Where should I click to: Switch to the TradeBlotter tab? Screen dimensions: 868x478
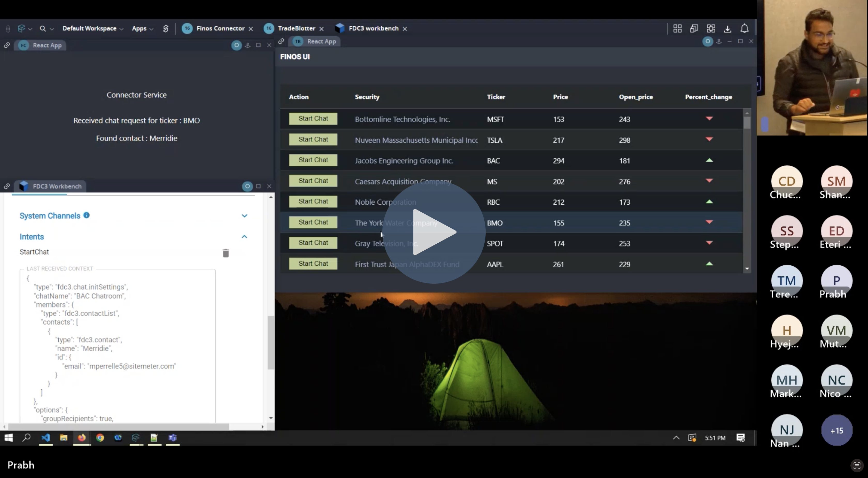297,29
